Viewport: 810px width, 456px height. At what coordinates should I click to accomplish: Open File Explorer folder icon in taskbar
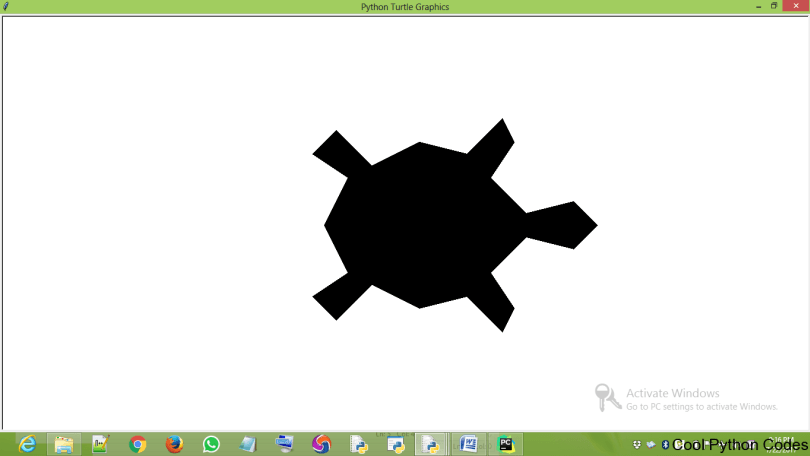(x=63, y=444)
